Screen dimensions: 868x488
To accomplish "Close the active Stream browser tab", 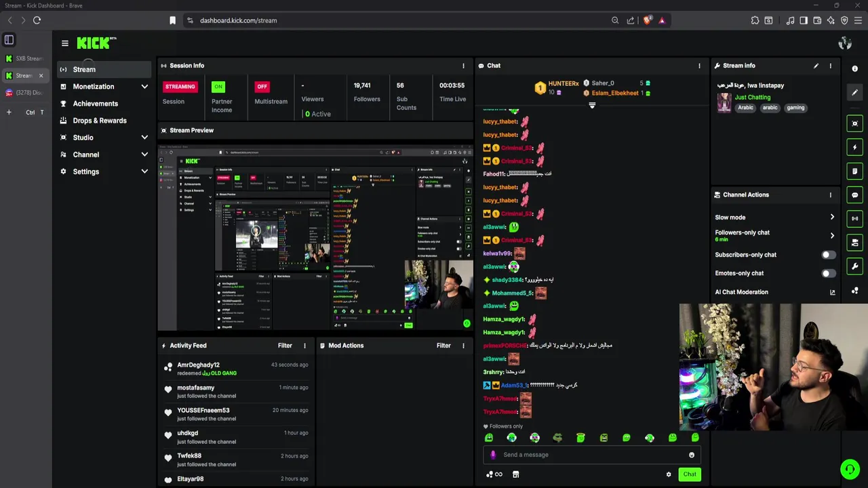I will (x=41, y=76).
